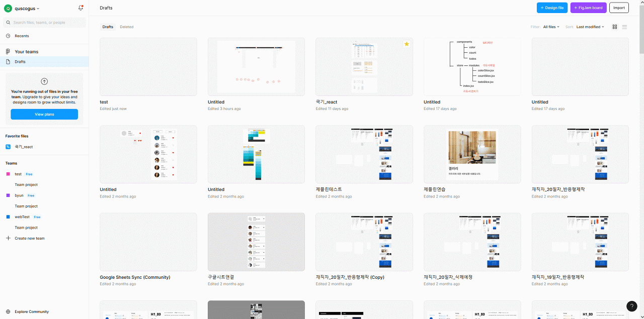Click the Your teams icon
The width and height of the screenshot is (644, 319).
click(x=8, y=51)
